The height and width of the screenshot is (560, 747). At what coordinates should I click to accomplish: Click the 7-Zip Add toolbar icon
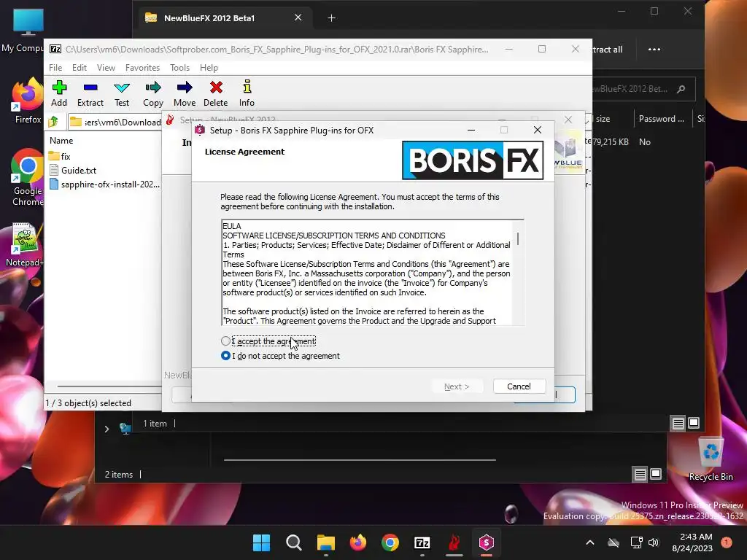click(x=59, y=93)
